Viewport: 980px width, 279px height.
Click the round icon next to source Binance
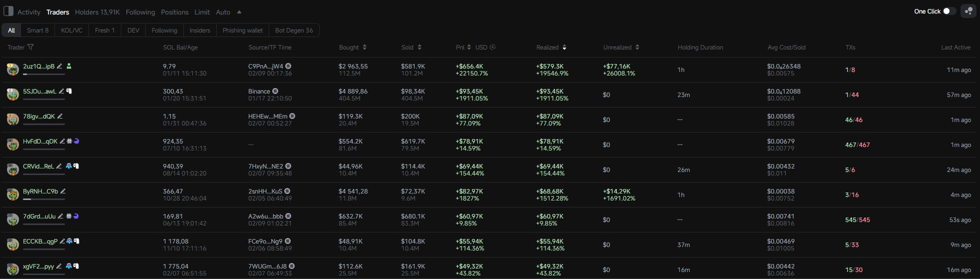point(275,91)
